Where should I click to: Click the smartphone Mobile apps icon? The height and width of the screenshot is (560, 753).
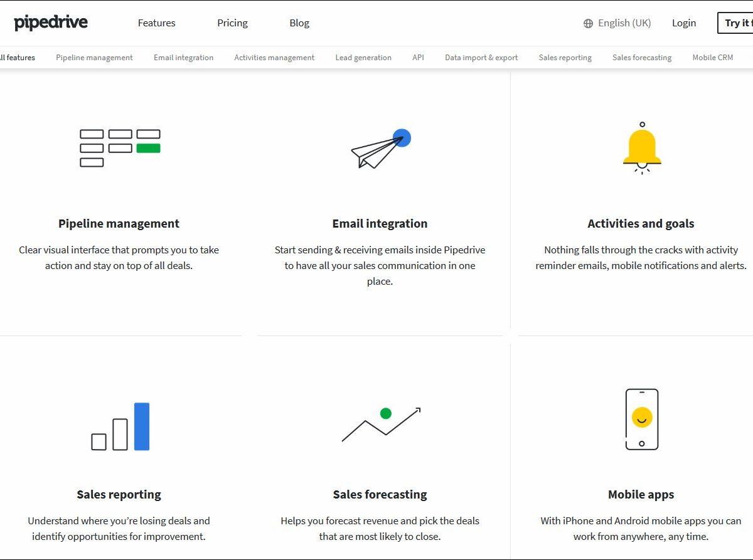click(641, 419)
